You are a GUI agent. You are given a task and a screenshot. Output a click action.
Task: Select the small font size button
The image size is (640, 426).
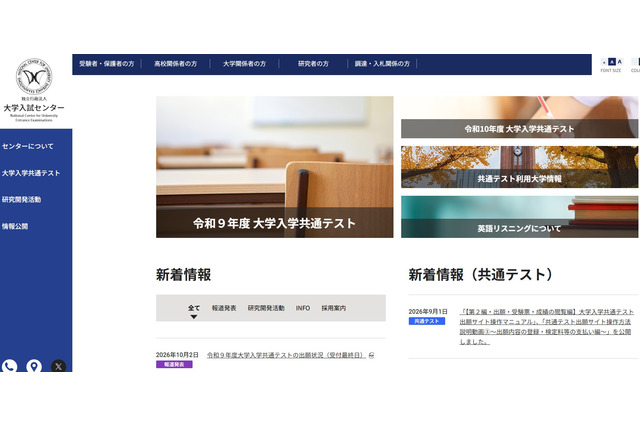[x=604, y=62]
